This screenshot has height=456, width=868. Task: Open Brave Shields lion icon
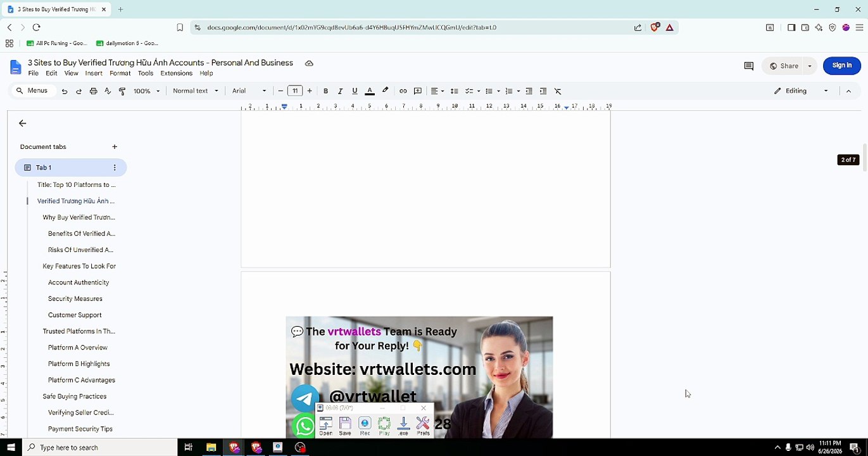coord(655,27)
